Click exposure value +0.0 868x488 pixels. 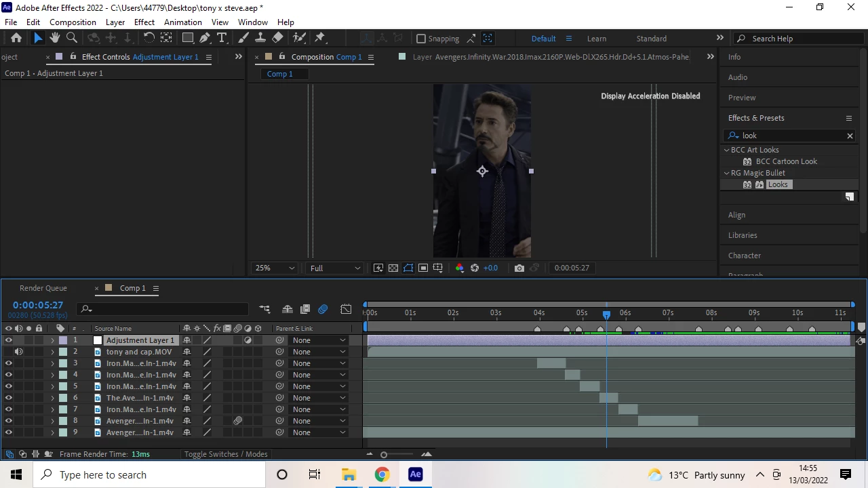point(490,268)
